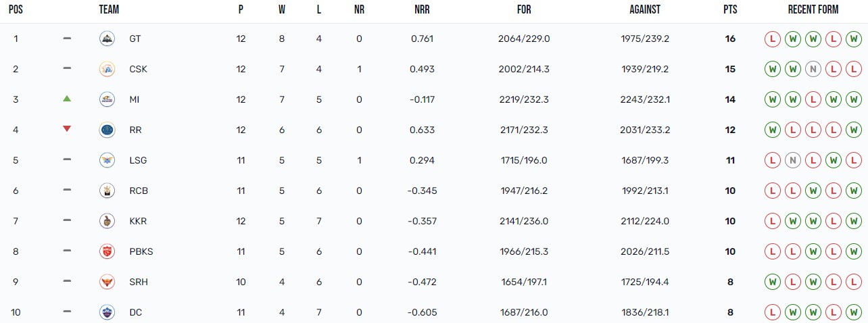The height and width of the screenshot is (323, 868).
Task: Click the LSG team logo
Action: pos(107,160)
